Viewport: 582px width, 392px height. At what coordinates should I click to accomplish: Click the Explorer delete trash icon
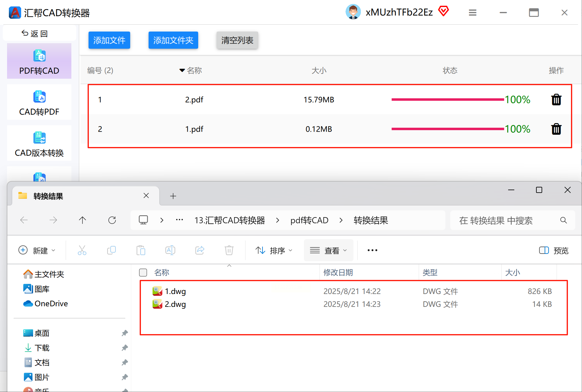229,250
